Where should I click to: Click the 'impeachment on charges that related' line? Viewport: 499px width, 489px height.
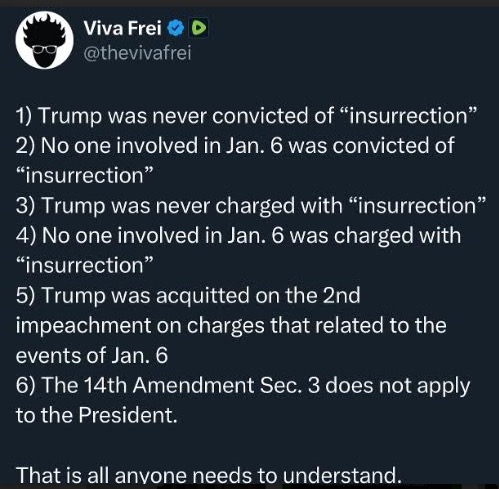click(x=231, y=326)
